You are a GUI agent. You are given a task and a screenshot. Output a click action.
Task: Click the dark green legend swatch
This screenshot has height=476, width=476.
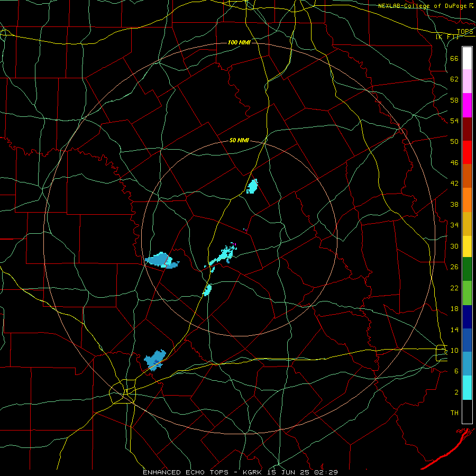(x=467, y=269)
